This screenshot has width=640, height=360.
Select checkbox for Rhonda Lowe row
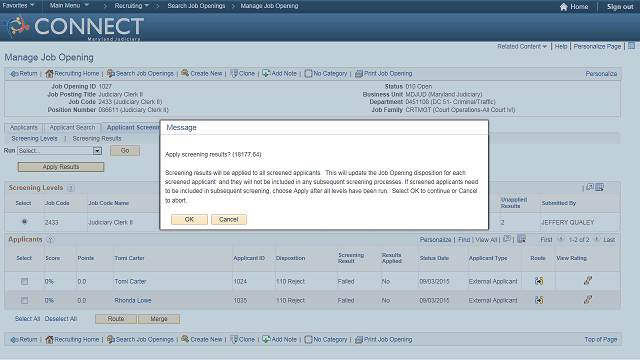24,300
